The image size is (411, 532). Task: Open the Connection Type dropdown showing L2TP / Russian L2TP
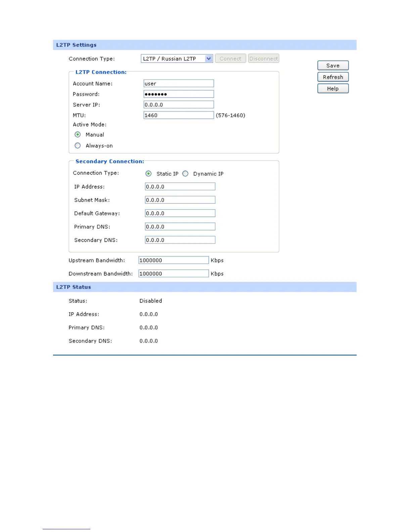click(177, 58)
